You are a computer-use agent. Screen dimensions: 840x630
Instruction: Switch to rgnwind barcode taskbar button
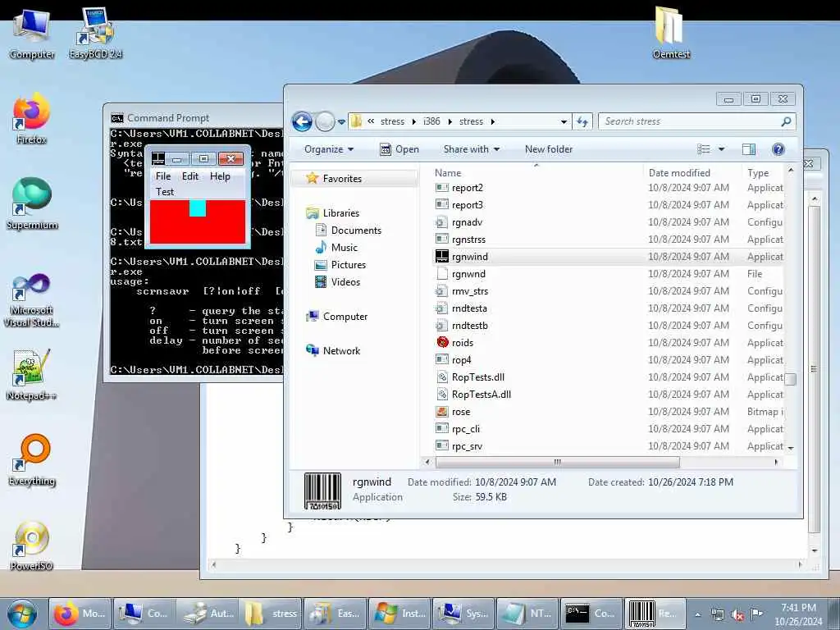655,614
